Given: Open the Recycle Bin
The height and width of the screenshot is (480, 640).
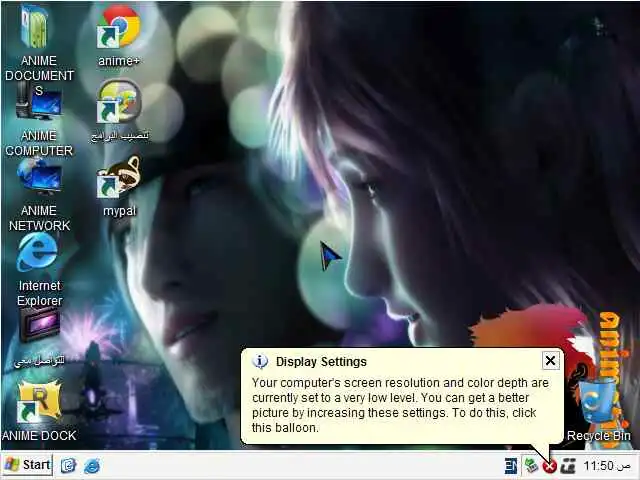Looking at the screenshot, I should [597, 402].
